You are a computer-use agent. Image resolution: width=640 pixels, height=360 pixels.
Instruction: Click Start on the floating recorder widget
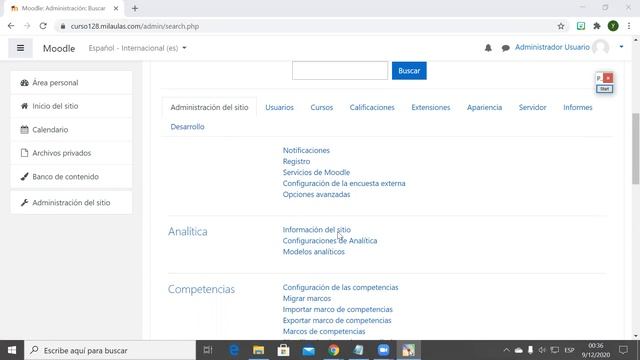(604, 89)
